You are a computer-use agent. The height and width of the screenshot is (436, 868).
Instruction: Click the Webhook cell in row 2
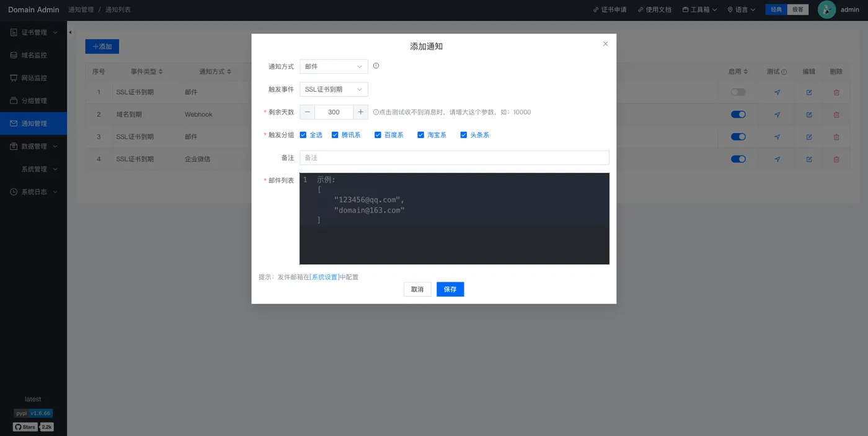click(198, 115)
